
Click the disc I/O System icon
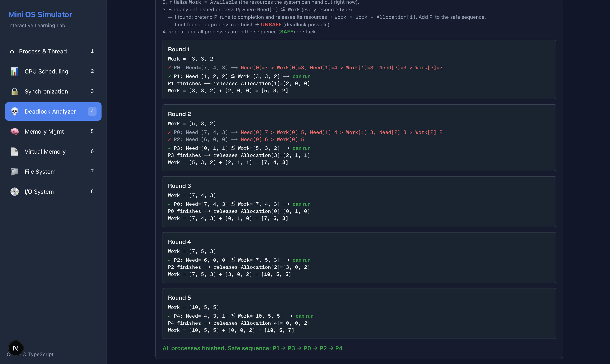[x=14, y=192]
